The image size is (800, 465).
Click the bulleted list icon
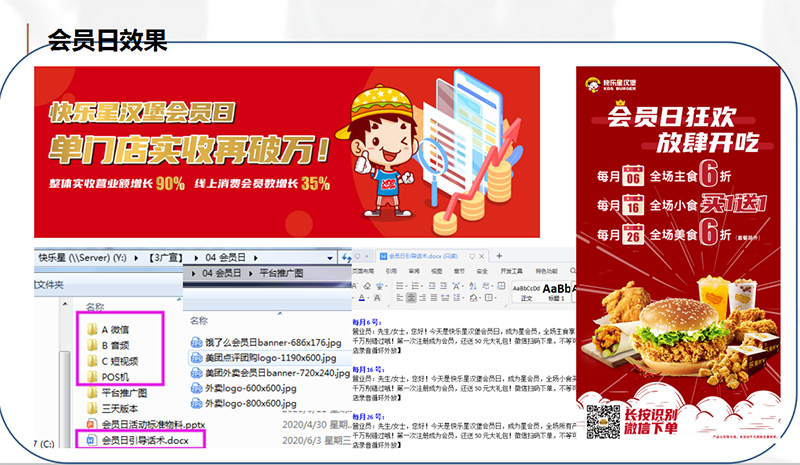click(x=399, y=286)
